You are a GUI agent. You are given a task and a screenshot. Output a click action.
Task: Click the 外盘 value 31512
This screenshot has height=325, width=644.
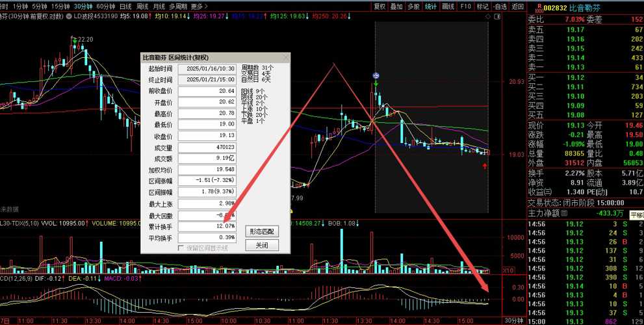click(x=574, y=163)
